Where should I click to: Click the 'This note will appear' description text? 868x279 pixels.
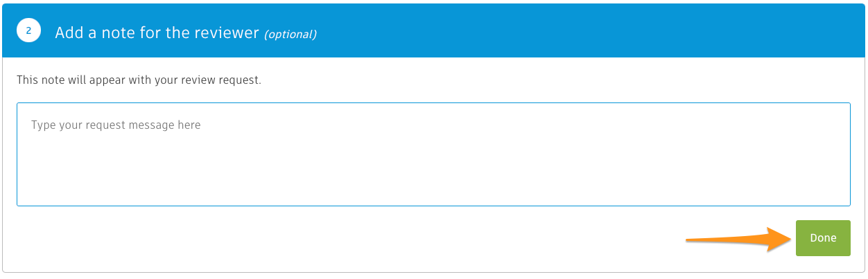click(x=139, y=80)
